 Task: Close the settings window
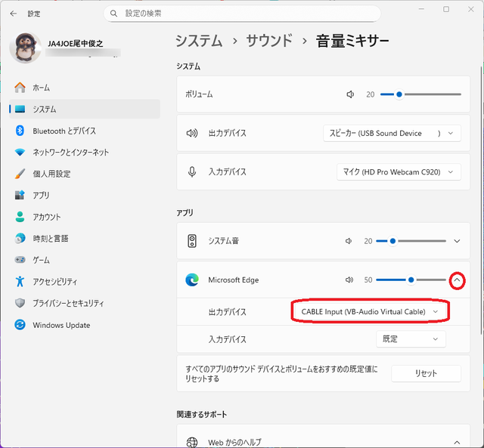pos(470,9)
